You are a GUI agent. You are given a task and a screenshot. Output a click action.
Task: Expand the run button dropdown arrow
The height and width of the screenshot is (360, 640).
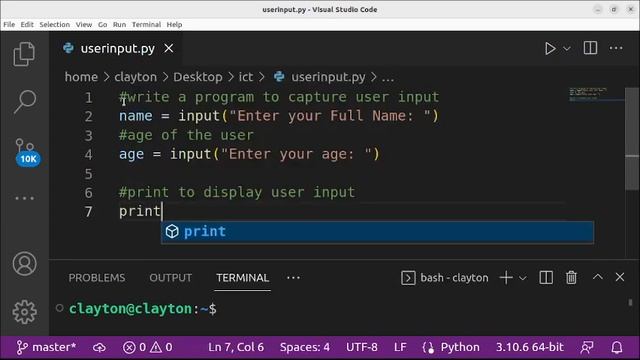point(567,49)
